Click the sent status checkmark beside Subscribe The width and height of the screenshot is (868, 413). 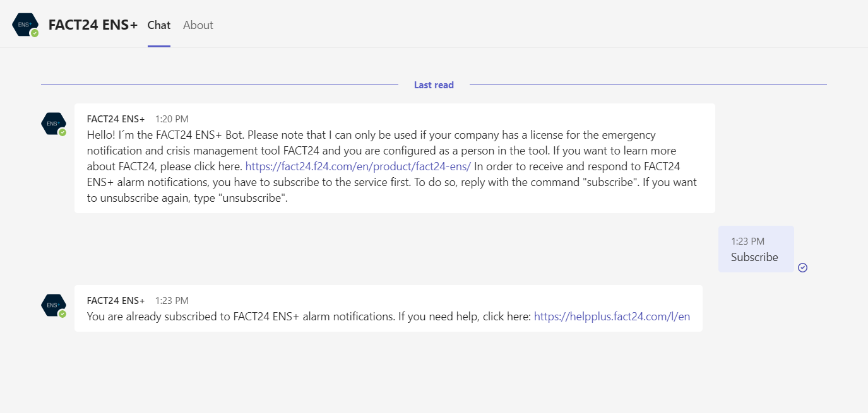[802, 267]
